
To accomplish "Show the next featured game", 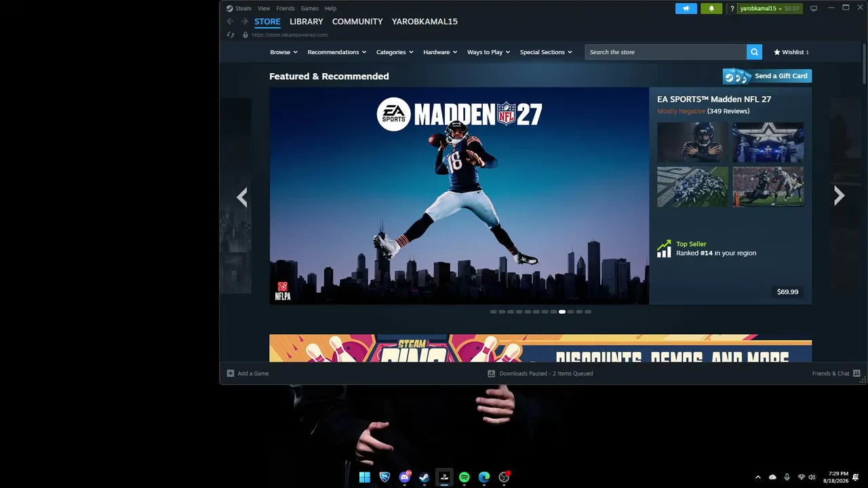I will click(x=839, y=195).
